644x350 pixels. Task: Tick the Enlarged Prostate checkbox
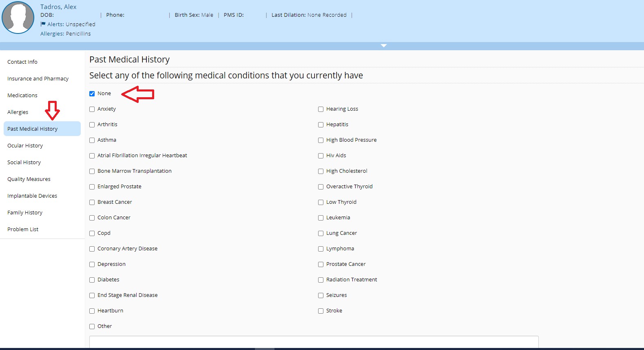(92, 187)
